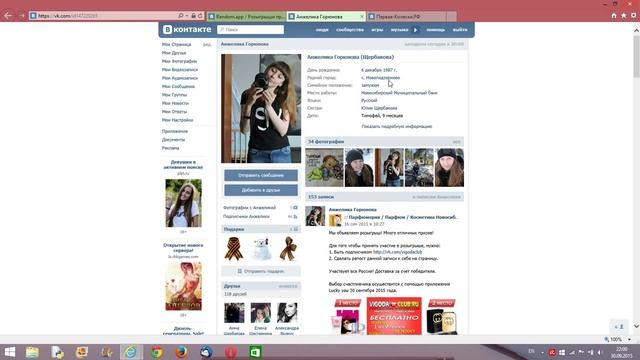Open 'сообщества' in VK top menu
This screenshot has width=640, height=360.
coord(350,30)
